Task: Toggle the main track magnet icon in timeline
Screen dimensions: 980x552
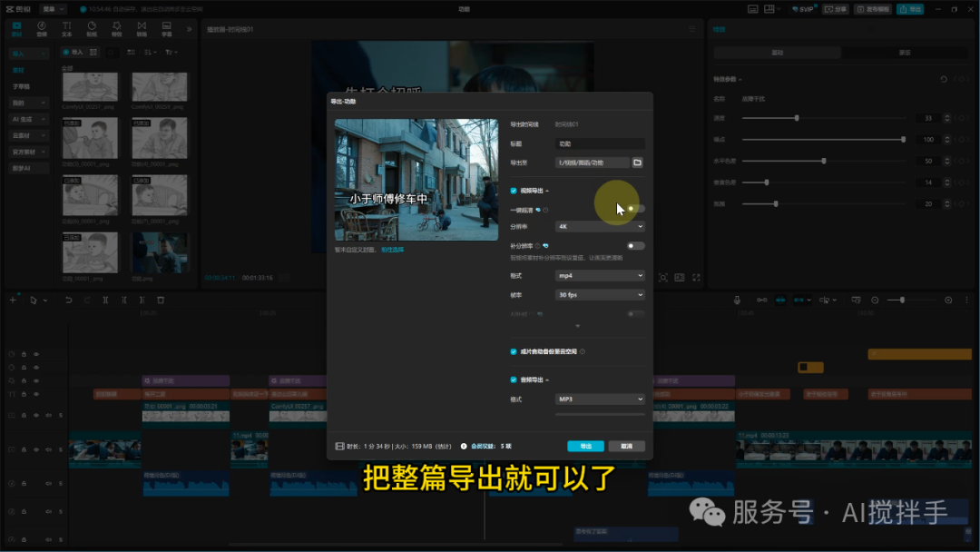Action: 762,301
